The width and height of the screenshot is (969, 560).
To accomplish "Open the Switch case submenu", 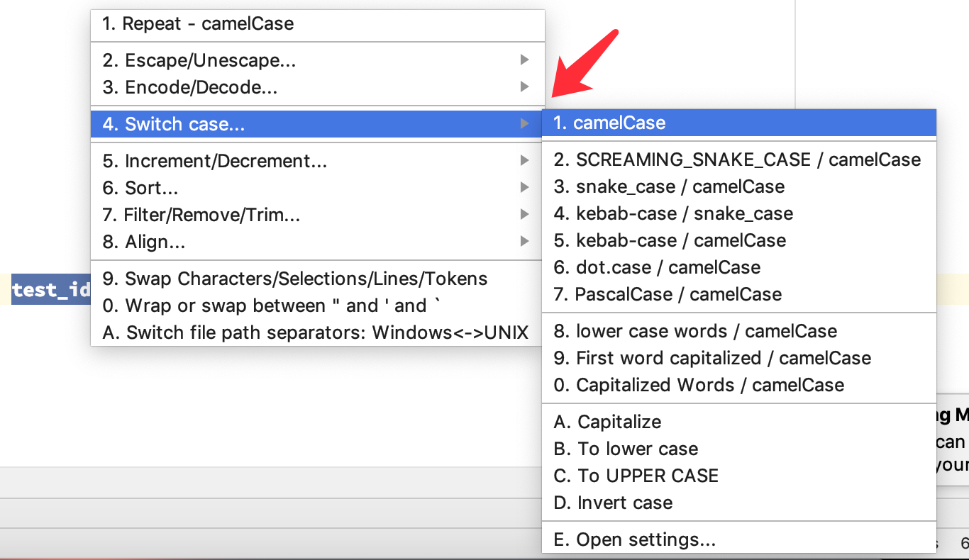I will pos(284,123).
